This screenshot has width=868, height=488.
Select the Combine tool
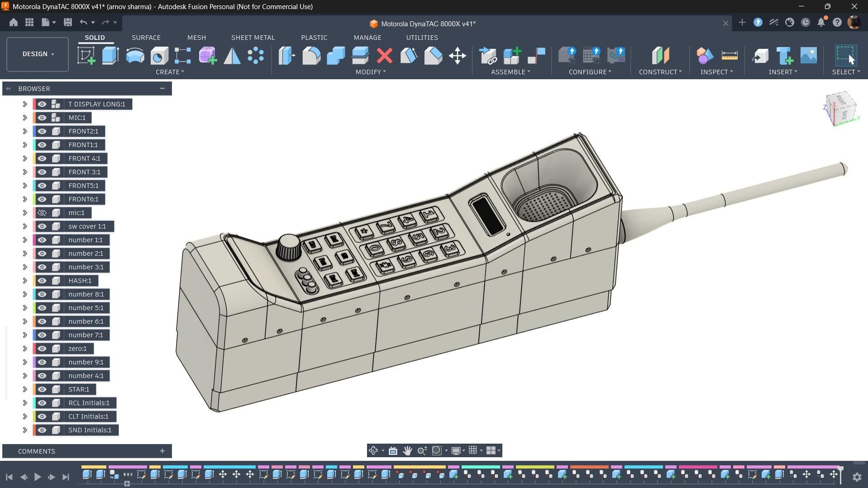[336, 56]
